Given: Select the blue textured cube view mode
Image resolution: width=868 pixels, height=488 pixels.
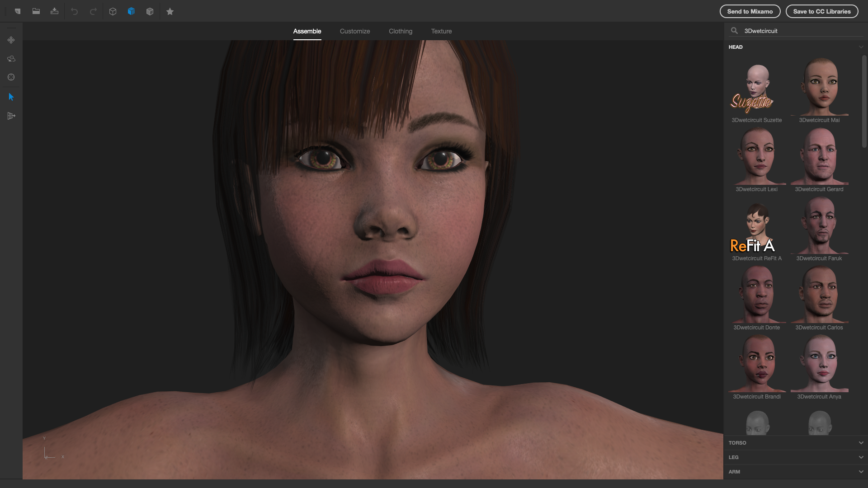Looking at the screenshot, I should click(132, 11).
